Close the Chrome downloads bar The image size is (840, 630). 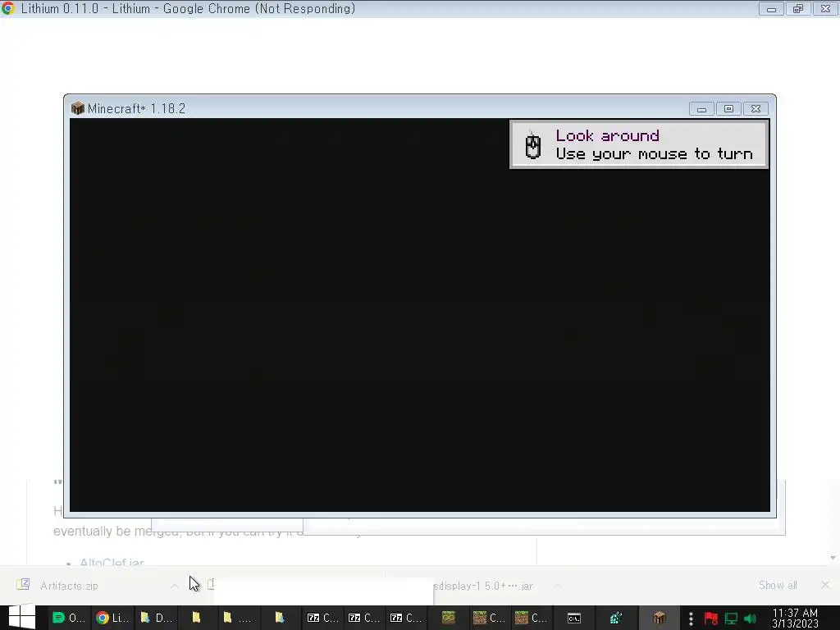[825, 585]
